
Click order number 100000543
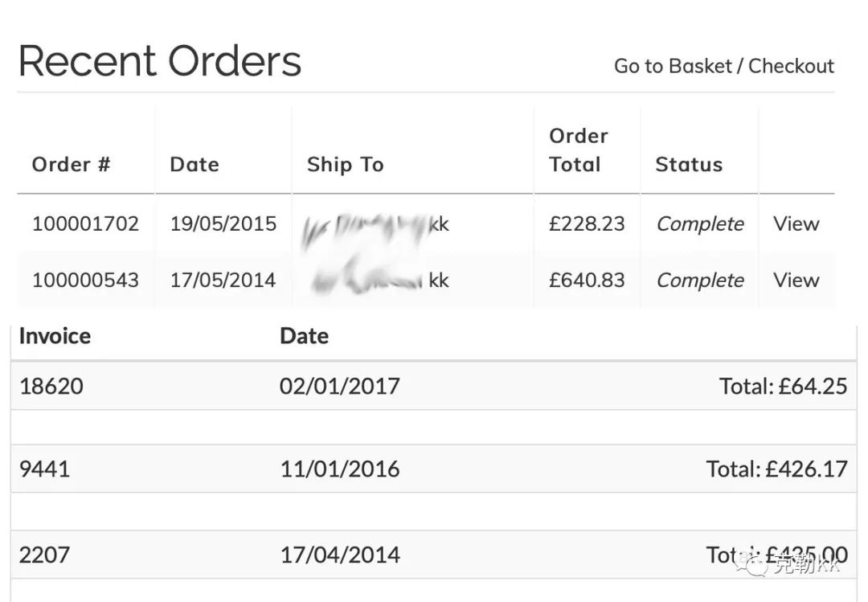click(x=85, y=281)
